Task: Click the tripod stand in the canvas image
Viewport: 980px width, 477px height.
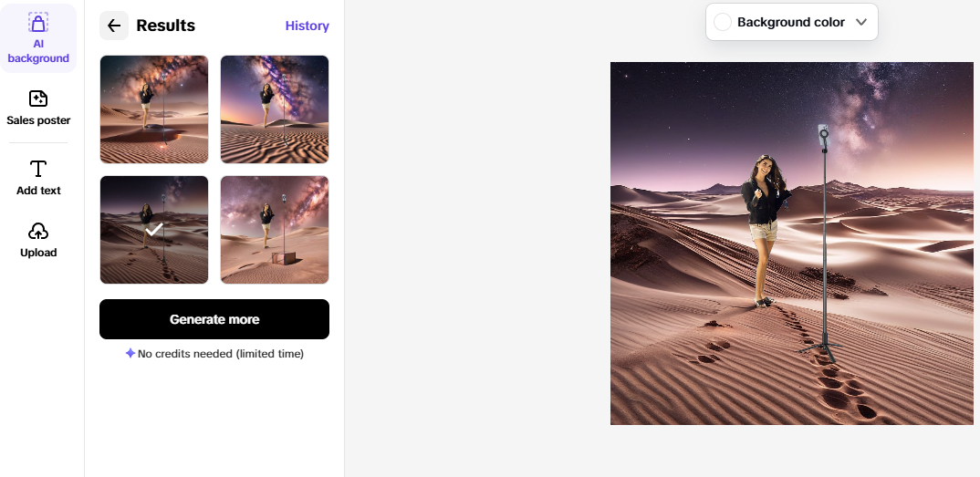Action: click(x=824, y=244)
